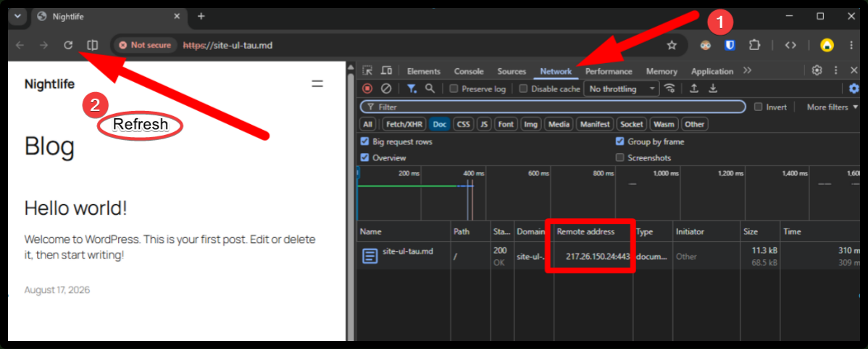This screenshot has width=868, height=349.
Task: Clear the network log
Action: coord(386,89)
